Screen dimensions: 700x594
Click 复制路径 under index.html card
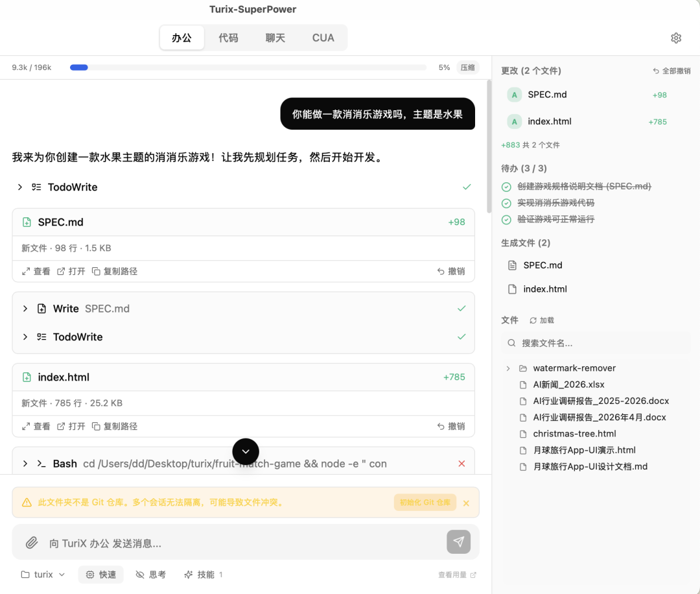coord(115,426)
